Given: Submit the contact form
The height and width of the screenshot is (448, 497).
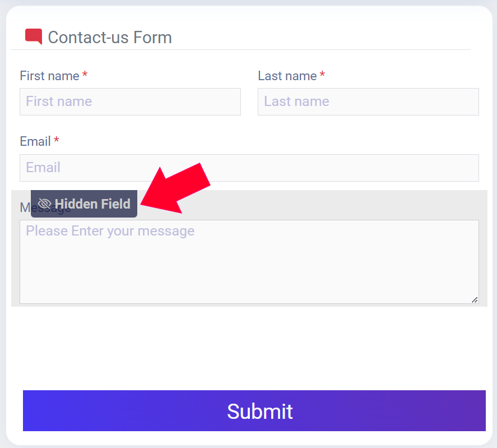Looking at the screenshot, I should click(x=254, y=410).
